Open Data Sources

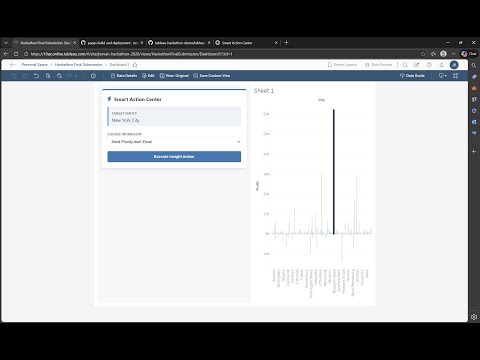pos(378,65)
